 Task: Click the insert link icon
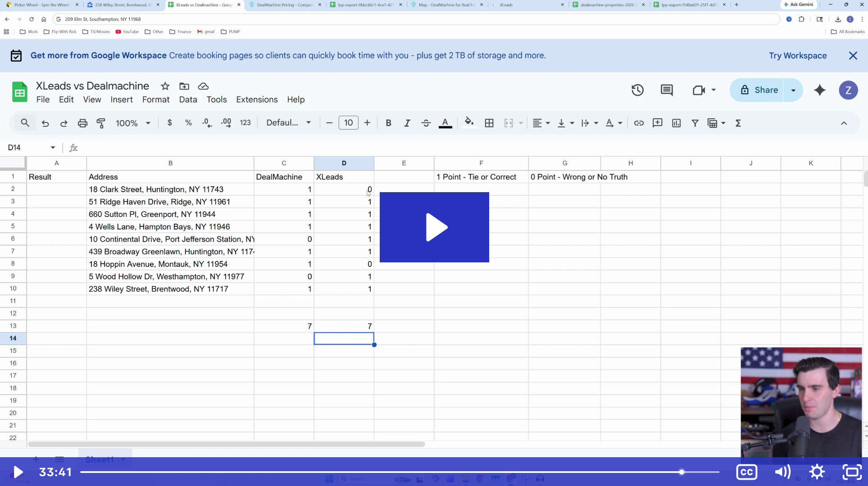point(639,123)
